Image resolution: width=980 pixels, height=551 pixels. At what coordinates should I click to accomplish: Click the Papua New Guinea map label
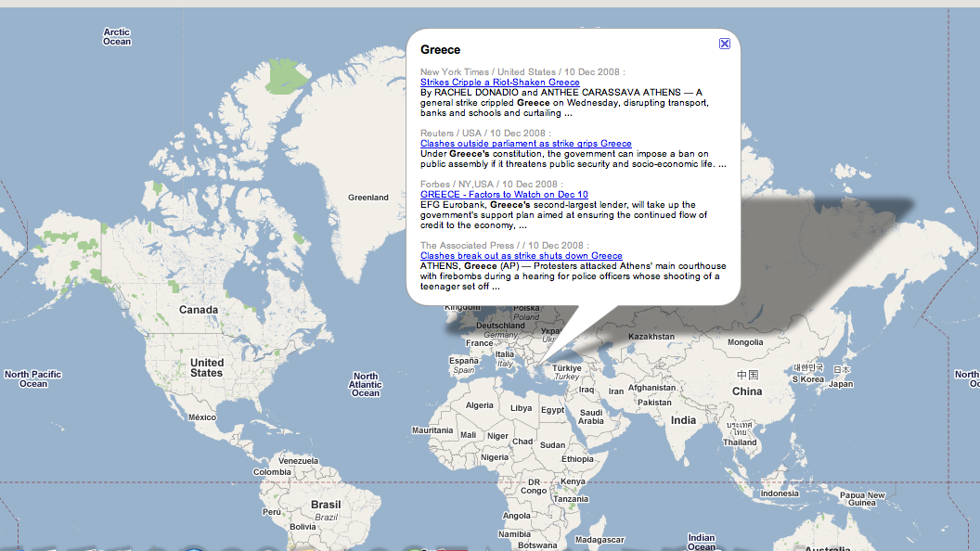tap(862, 498)
